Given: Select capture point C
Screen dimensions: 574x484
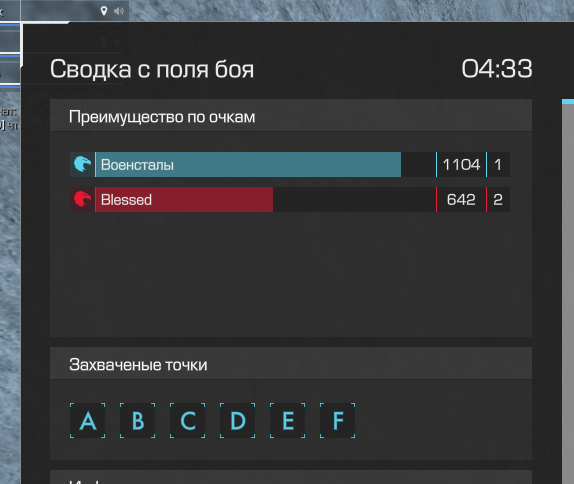Looking at the screenshot, I should [x=187, y=421].
